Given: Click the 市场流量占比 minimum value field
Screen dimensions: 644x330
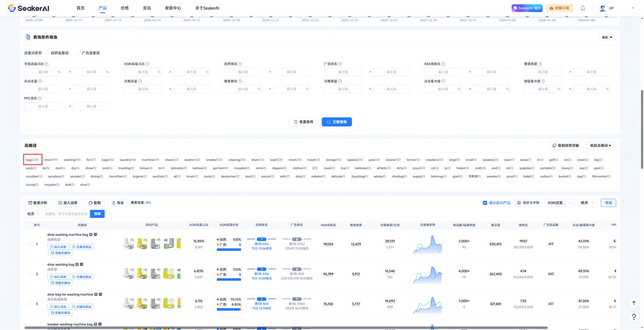Looking at the screenshot, I should (x=43, y=72).
